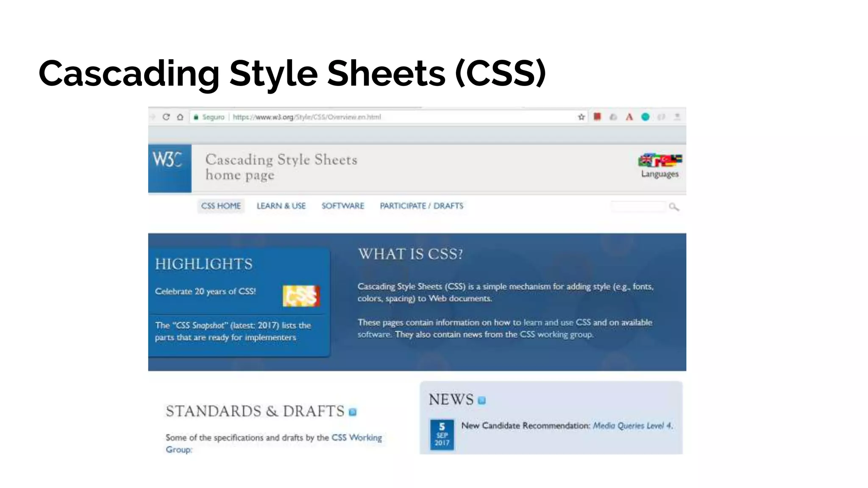Click the slide title Cascading Style Sheets (CSS)

pyautogui.click(x=292, y=73)
